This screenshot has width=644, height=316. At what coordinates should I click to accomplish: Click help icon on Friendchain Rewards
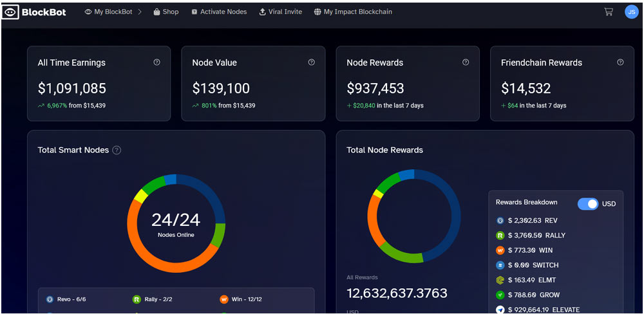tap(620, 62)
